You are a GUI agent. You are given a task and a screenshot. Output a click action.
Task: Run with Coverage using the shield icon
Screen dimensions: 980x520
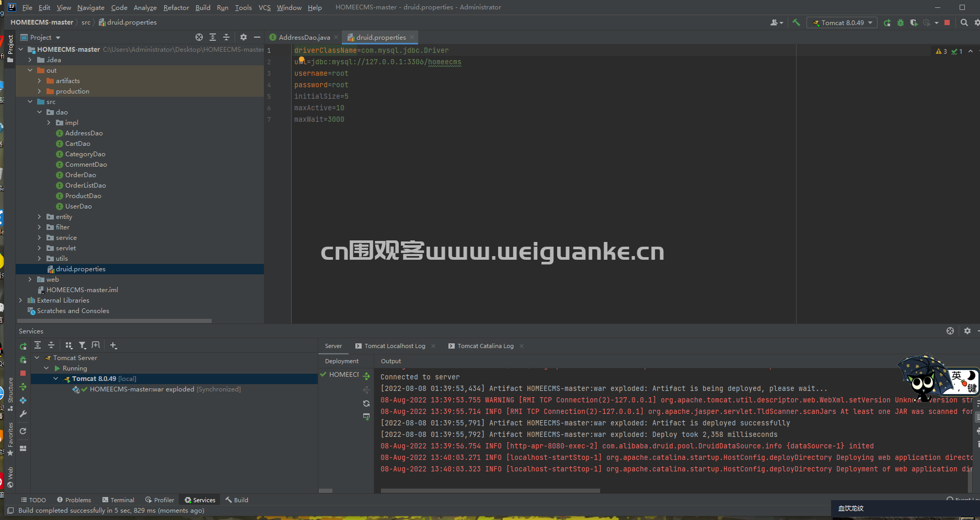point(914,22)
